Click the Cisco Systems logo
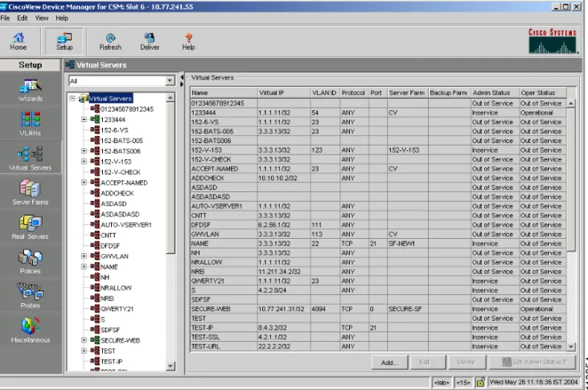 click(553, 41)
